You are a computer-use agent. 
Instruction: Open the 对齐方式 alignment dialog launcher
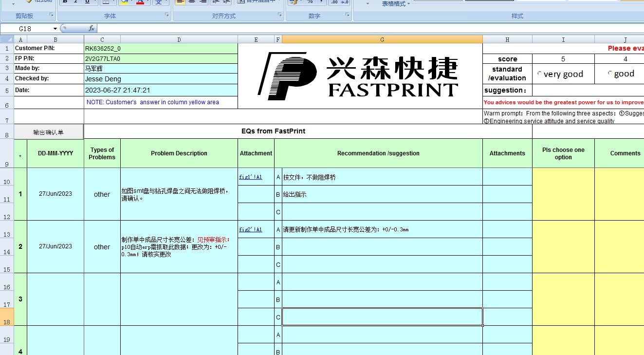click(280, 16)
